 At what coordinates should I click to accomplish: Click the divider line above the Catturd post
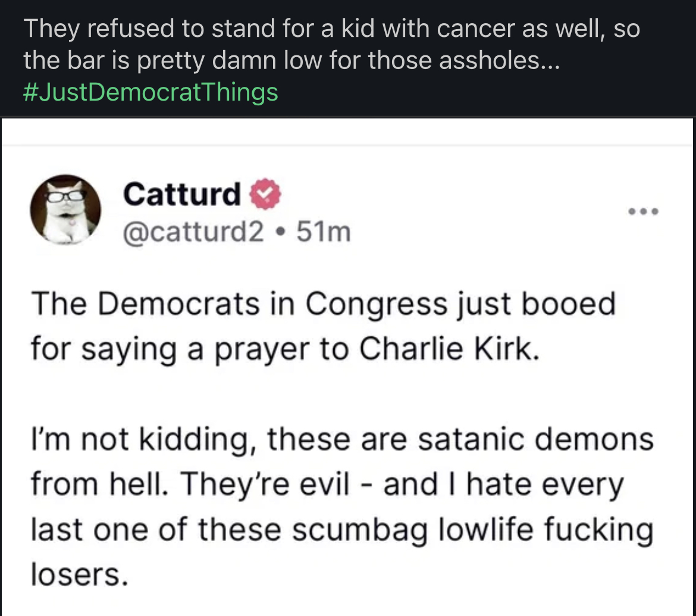348,145
